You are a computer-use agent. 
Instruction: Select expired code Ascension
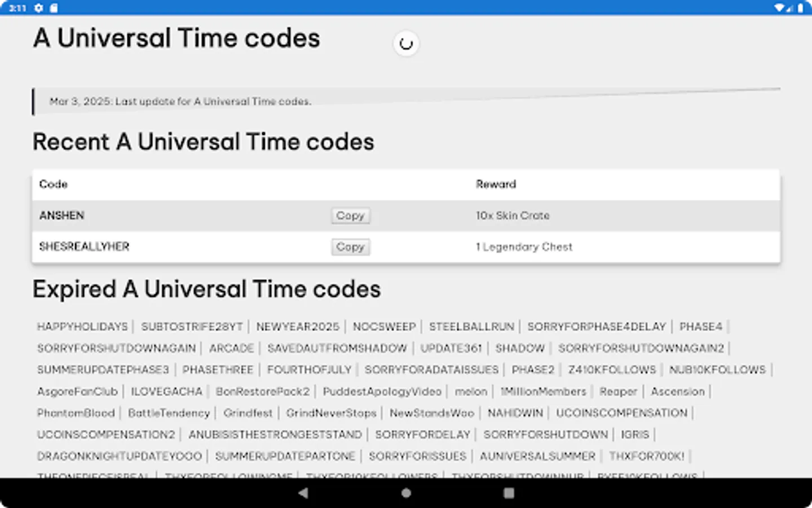point(678,391)
